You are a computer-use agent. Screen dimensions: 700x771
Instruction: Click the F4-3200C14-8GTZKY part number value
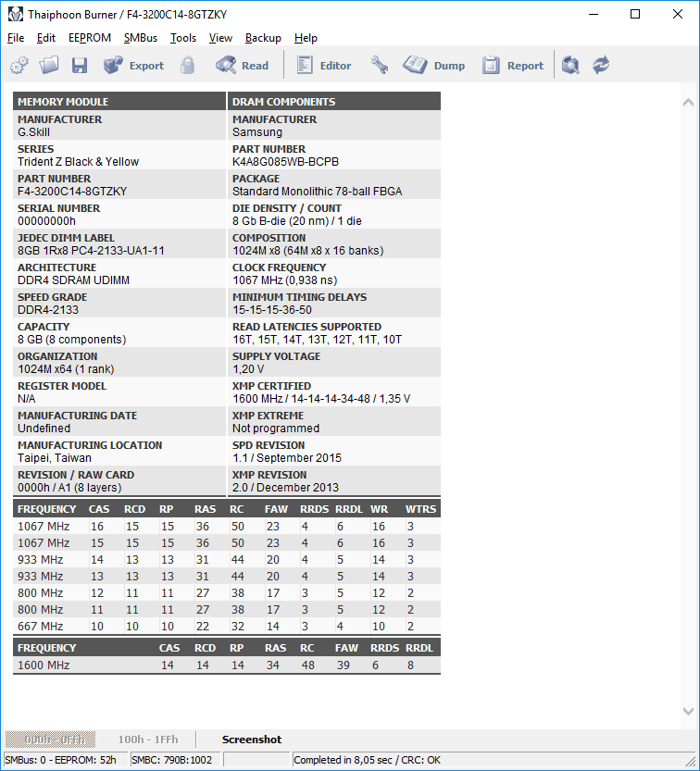(x=72, y=192)
